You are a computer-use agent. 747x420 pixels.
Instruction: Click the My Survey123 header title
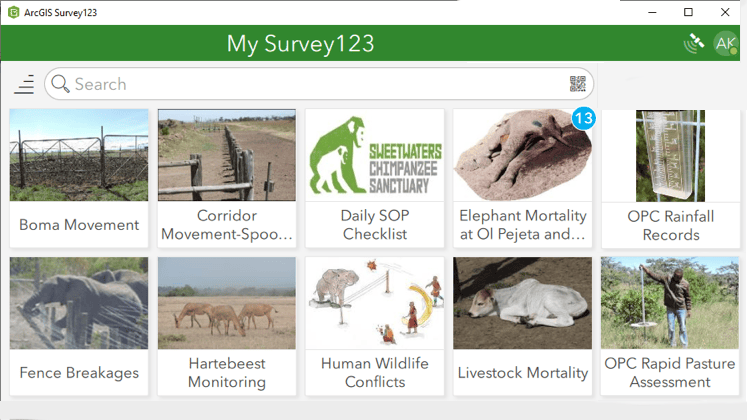click(300, 43)
